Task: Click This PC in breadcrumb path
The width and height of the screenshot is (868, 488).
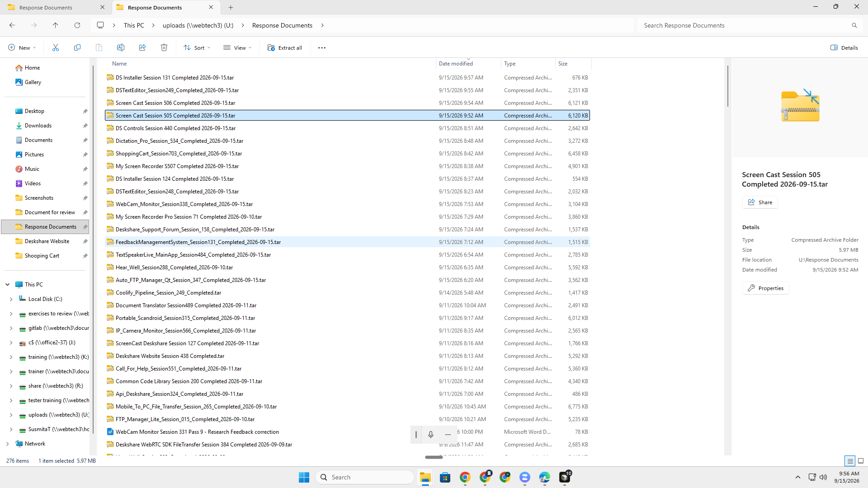Action: [134, 25]
